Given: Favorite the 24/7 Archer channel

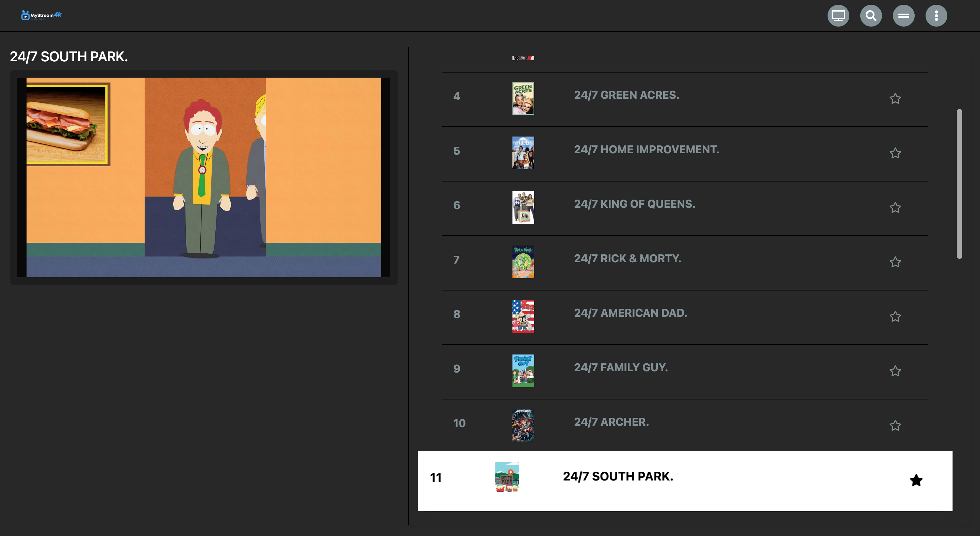Looking at the screenshot, I should click(895, 425).
